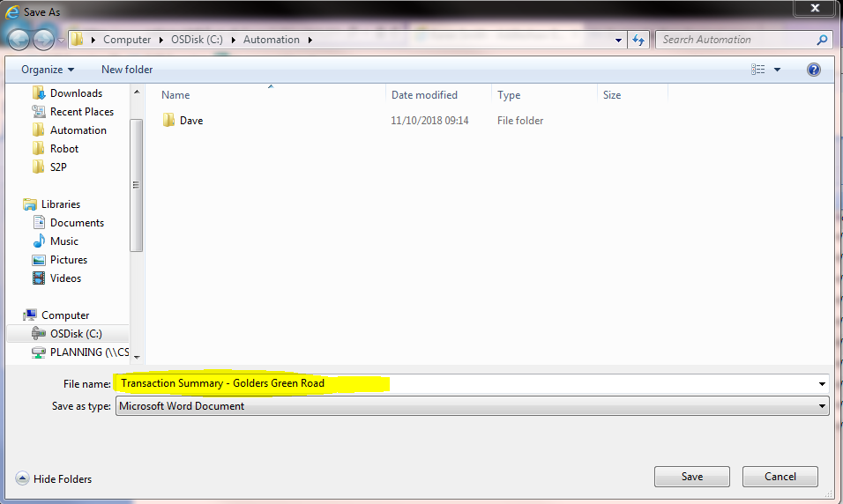
Task: Expand the arrow after Computer breadcrumb
Action: coord(160,40)
